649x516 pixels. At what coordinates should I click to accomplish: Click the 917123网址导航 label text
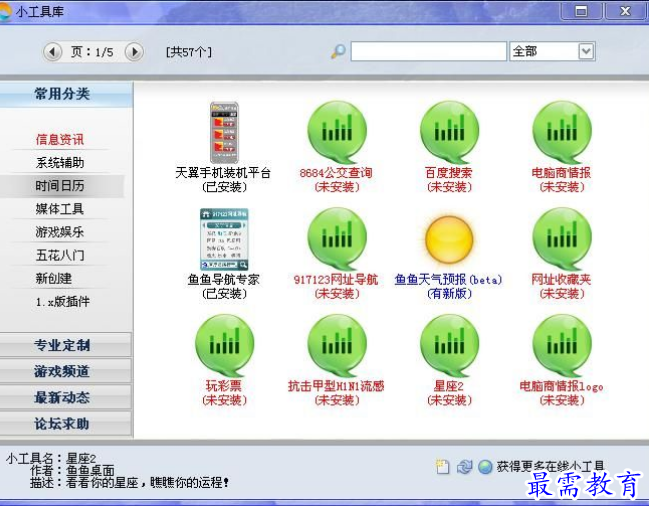pyautogui.click(x=336, y=280)
